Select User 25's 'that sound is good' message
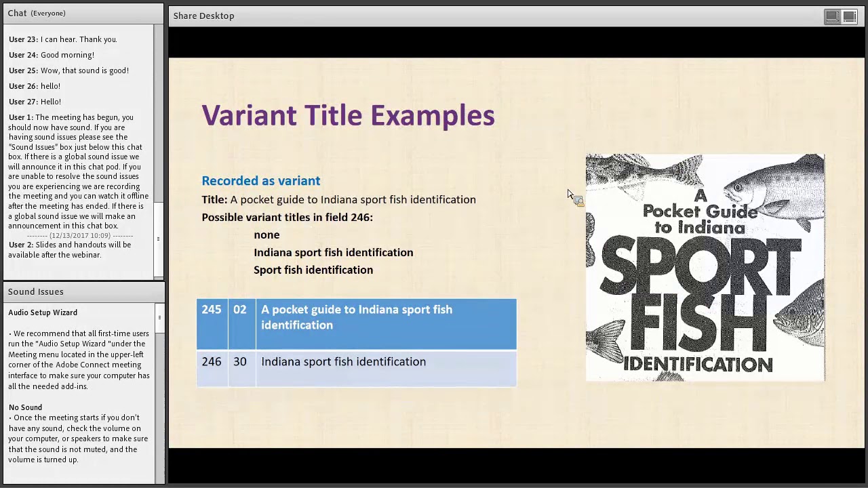The width and height of the screenshot is (868, 488). coord(68,70)
